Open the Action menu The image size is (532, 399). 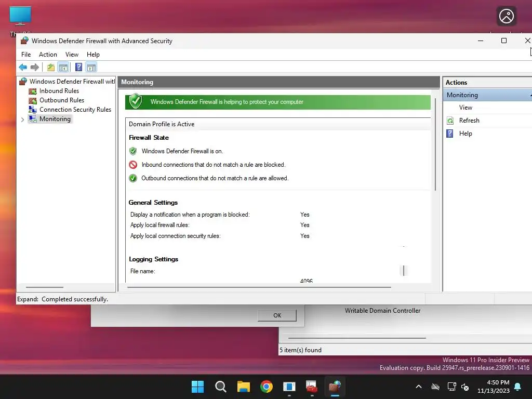[x=48, y=54]
